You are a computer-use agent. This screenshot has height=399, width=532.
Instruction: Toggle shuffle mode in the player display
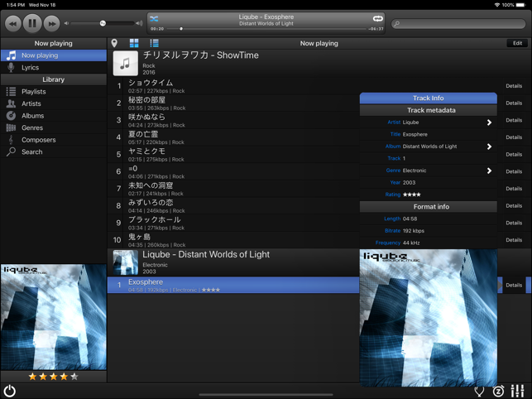(x=154, y=19)
